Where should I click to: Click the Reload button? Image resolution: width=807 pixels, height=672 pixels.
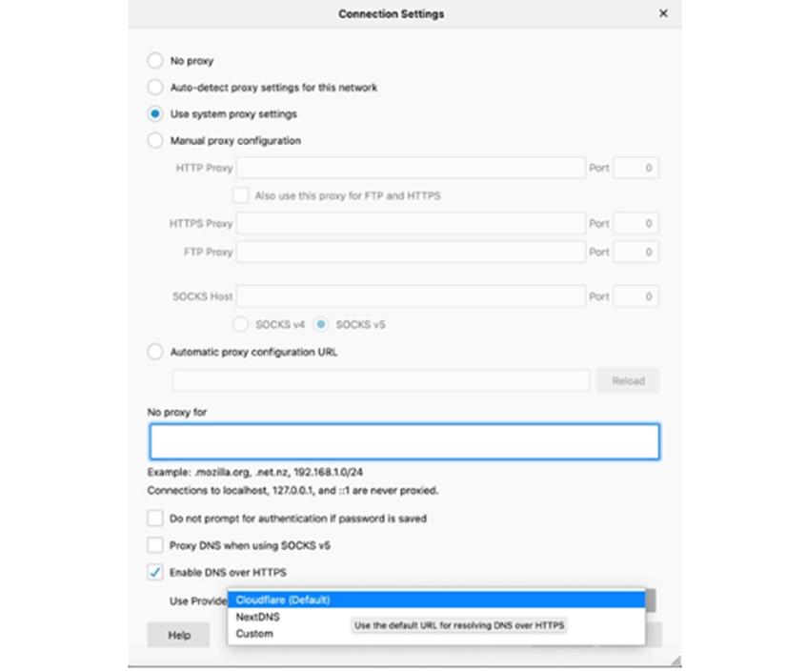628,380
